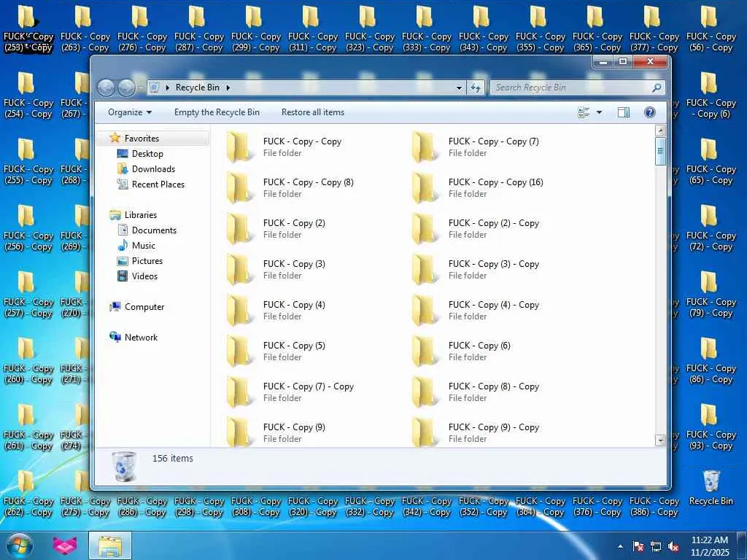The height and width of the screenshot is (560, 747).
Task: Show the preview pane icon
Action: point(624,112)
